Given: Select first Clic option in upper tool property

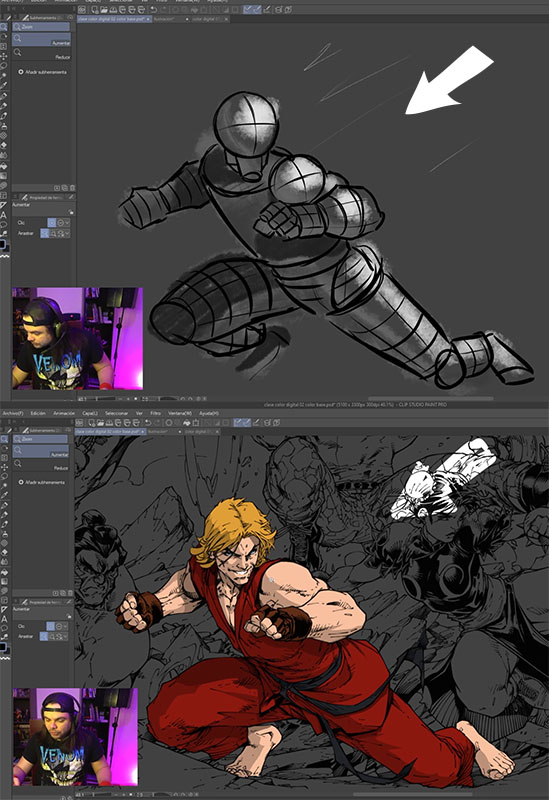Looking at the screenshot, I should tap(52, 222).
